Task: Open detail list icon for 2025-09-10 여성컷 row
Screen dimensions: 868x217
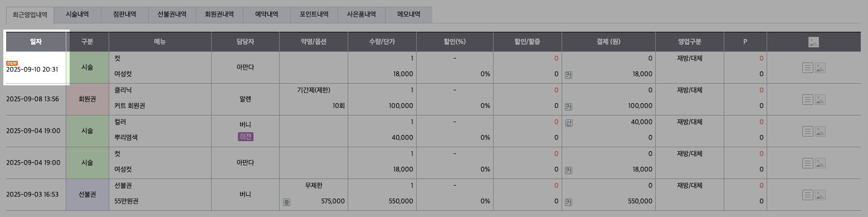Action: click(x=807, y=68)
